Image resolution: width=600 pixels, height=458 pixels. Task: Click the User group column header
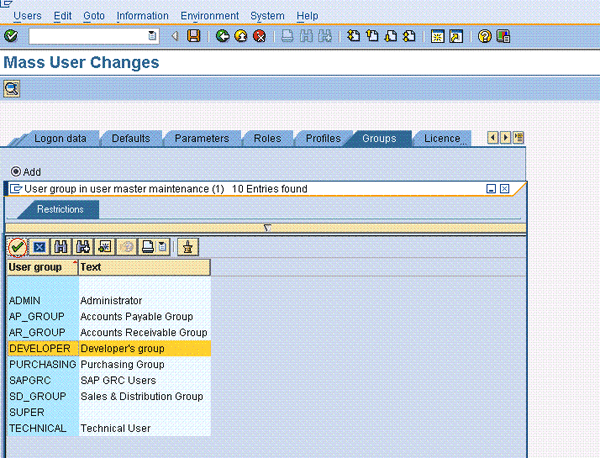point(40,267)
